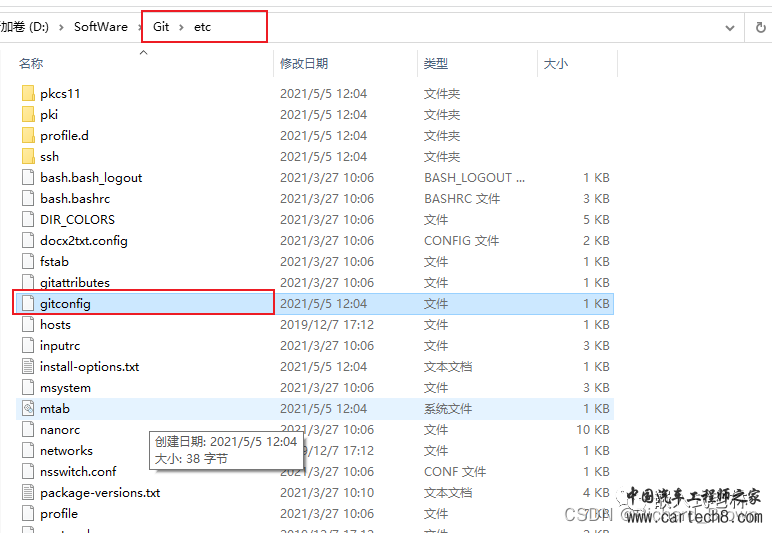Image resolution: width=772 pixels, height=533 pixels.
Task: Click the hosts file name
Action: (x=55, y=325)
